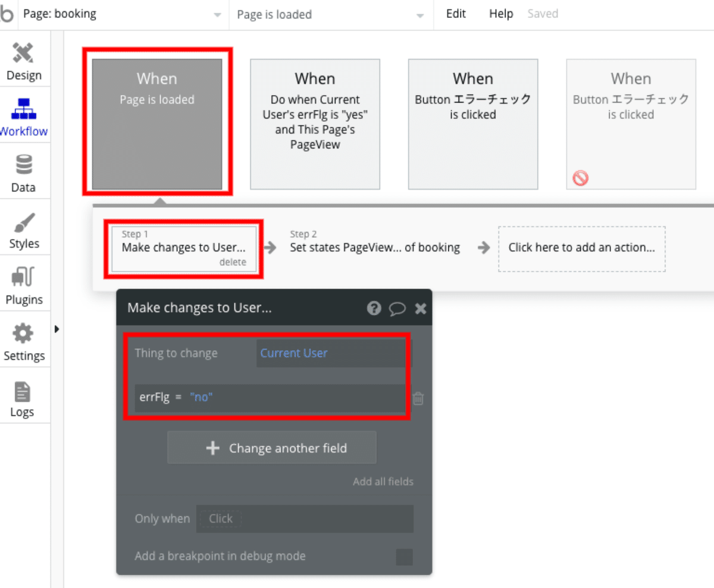This screenshot has width=714, height=588.
Task: Expand the sidebar with the small arrow
Action: coord(57,329)
